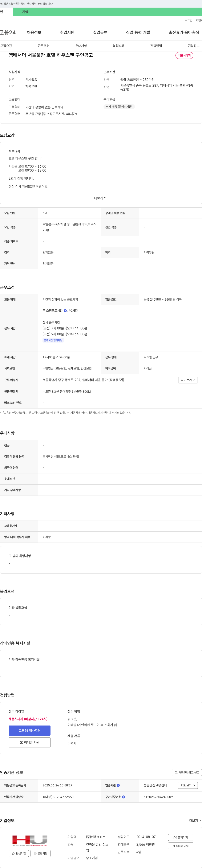The width and height of the screenshot is (202, 868).
Task: Select the 휴게 시간 value 12시00분~13시00분
Action: (56, 357)
